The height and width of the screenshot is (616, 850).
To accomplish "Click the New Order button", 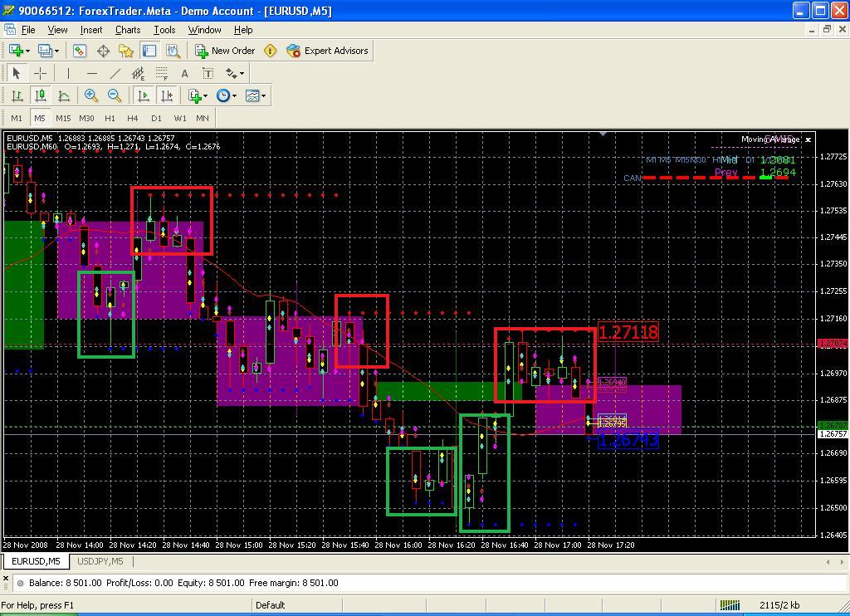I will click(x=225, y=51).
